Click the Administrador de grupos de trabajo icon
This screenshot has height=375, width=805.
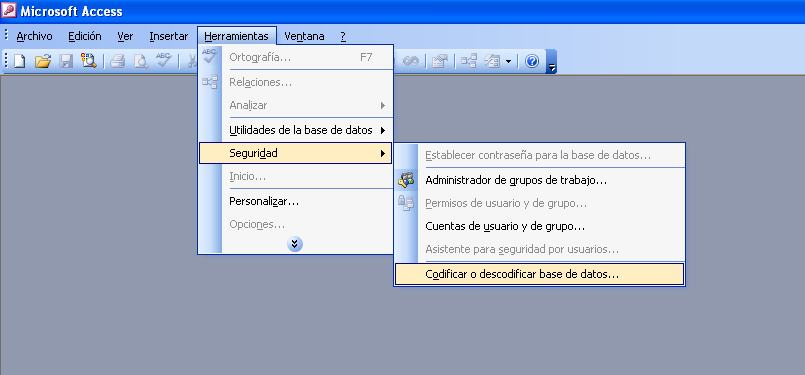pos(406,180)
